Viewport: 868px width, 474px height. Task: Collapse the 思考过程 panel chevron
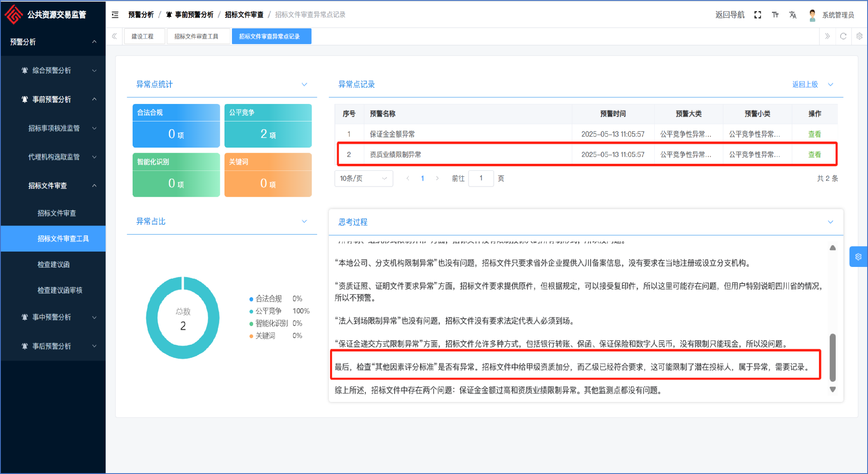[x=830, y=222]
